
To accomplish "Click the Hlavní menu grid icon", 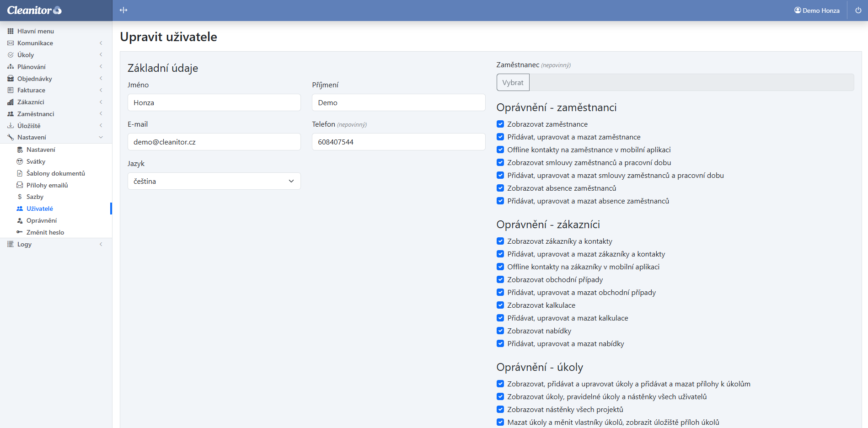I will click(x=11, y=31).
